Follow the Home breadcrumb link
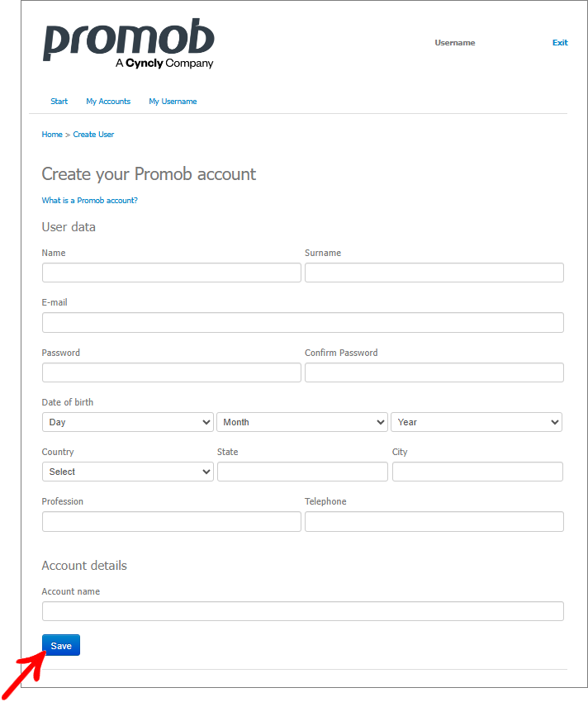 pyautogui.click(x=52, y=135)
